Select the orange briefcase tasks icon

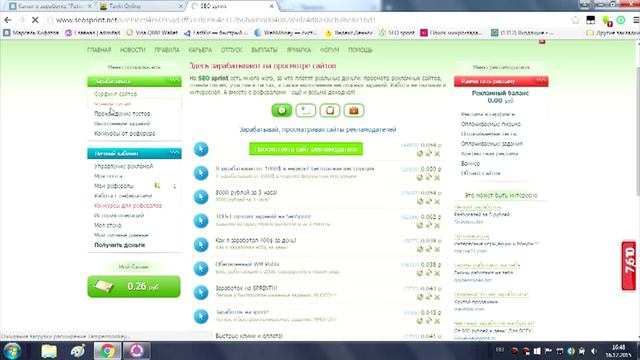tap(354, 110)
